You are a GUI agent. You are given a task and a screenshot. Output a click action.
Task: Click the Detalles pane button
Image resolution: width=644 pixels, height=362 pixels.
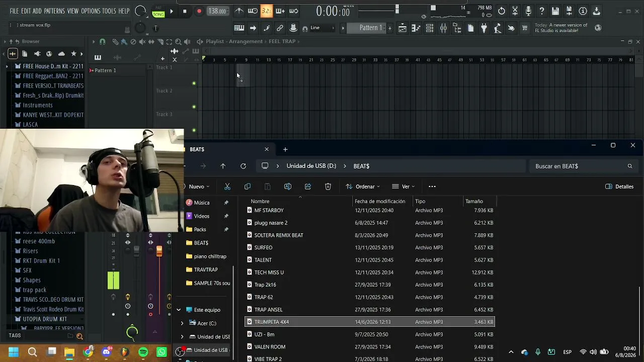pyautogui.click(x=619, y=187)
